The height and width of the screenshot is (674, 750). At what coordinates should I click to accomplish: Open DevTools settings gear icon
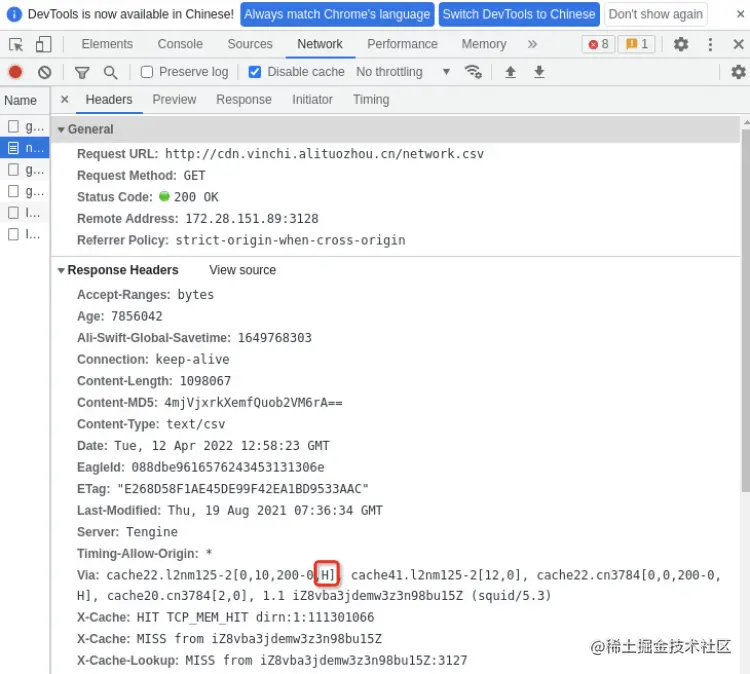(x=681, y=44)
